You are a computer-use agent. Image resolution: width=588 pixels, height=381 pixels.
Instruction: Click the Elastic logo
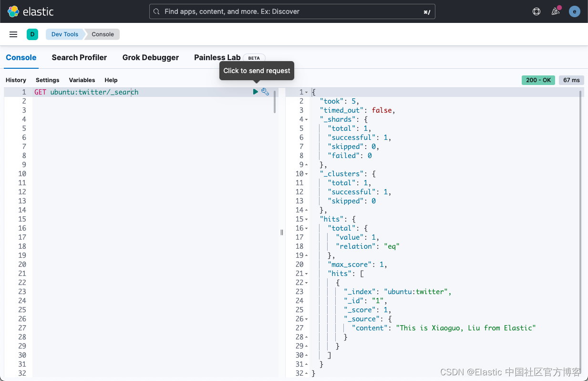click(x=31, y=11)
